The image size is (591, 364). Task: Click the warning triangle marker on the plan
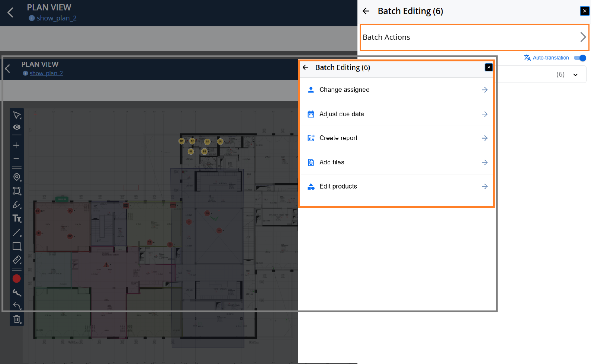(106, 265)
